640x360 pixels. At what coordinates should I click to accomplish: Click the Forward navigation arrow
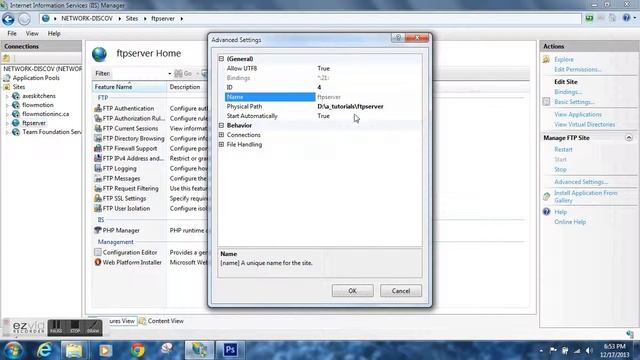(24, 19)
